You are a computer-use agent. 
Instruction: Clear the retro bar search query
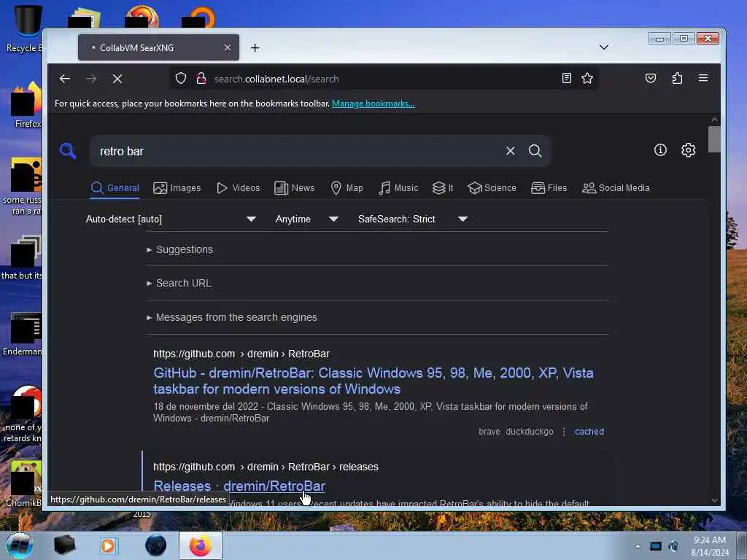510,151
